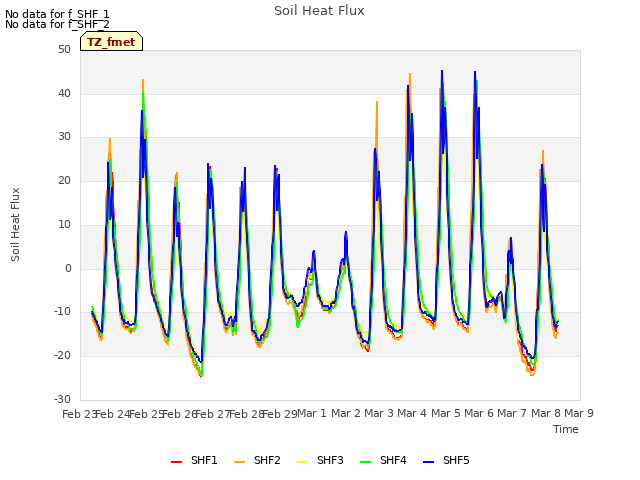640x480 pixels.
Task: Click the 30 y-axis tick label
Action: 64,137
